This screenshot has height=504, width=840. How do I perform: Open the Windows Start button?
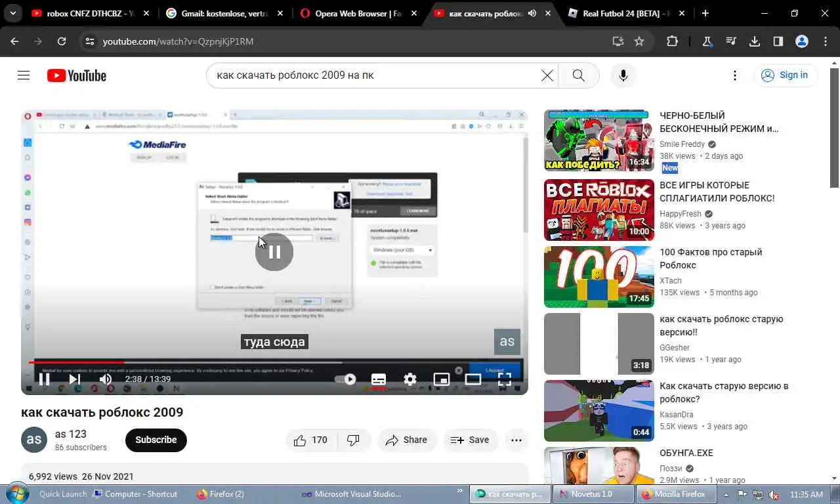pos(17,493)
